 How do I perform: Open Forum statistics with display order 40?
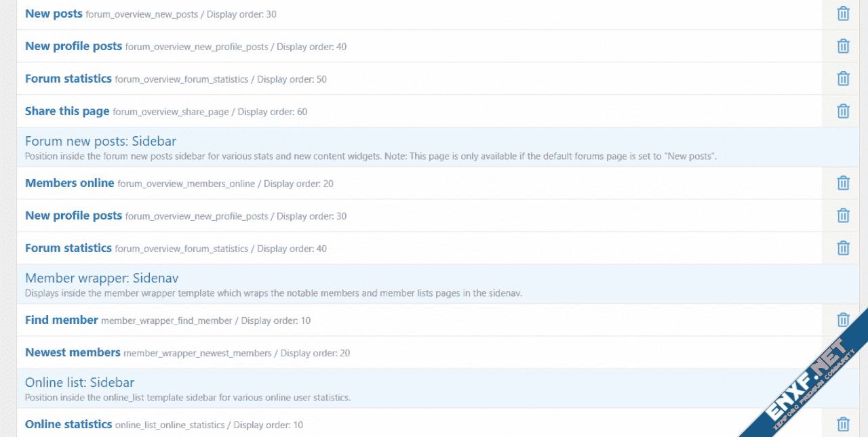68,248
